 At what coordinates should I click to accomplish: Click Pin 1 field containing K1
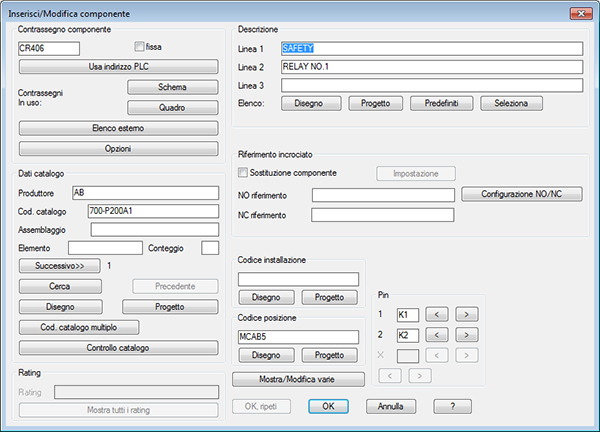pyautogui.click(x=408, y=315)
